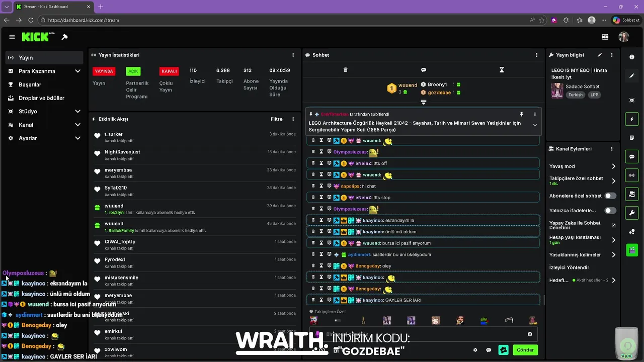Click the KICK logo
Image resolution: width=644 pixels, height=362 pixels.
38,37
